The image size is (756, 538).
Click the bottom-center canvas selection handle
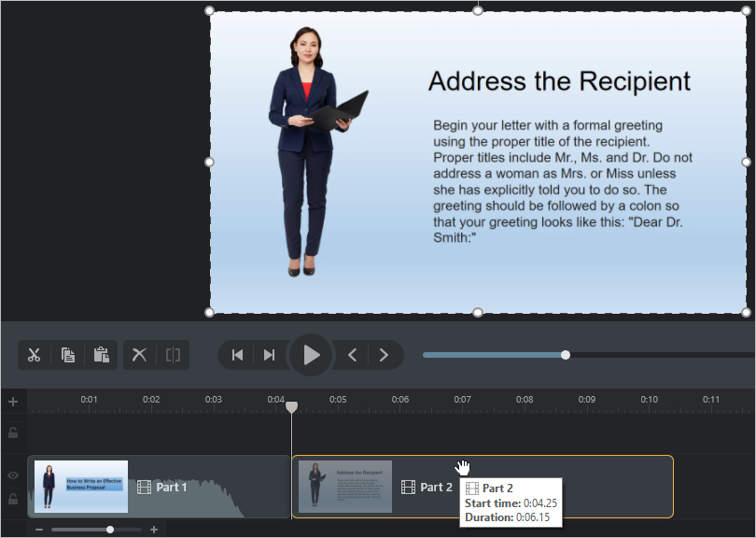(x=478, y=313)
